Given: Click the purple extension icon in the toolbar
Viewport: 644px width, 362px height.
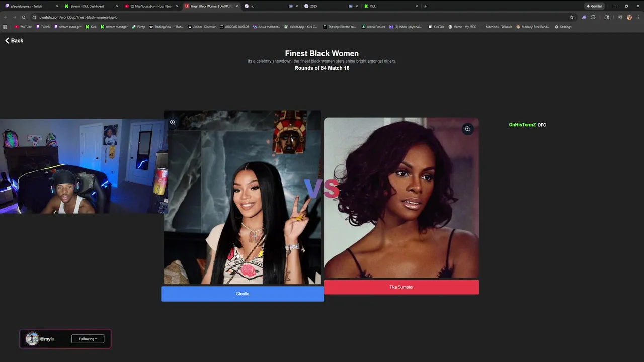Looking at the screenshot, I should coord(584,17).
